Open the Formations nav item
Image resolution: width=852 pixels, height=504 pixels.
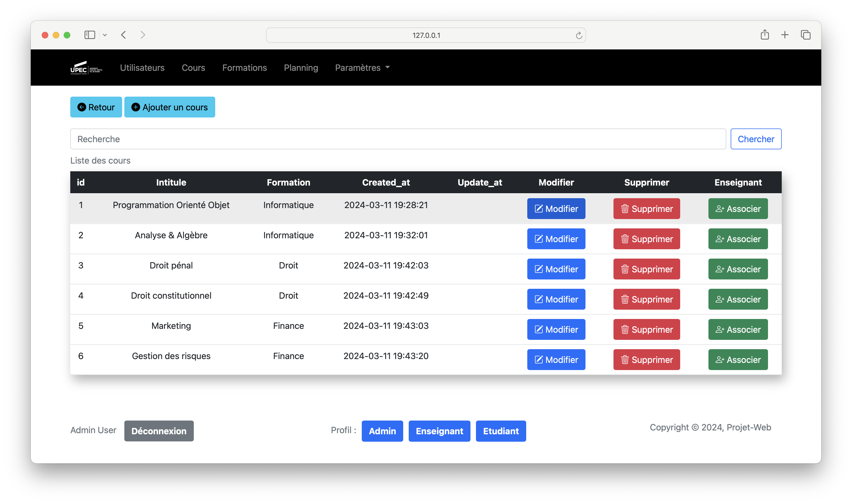pyautogui.click(x=245, y=68)
